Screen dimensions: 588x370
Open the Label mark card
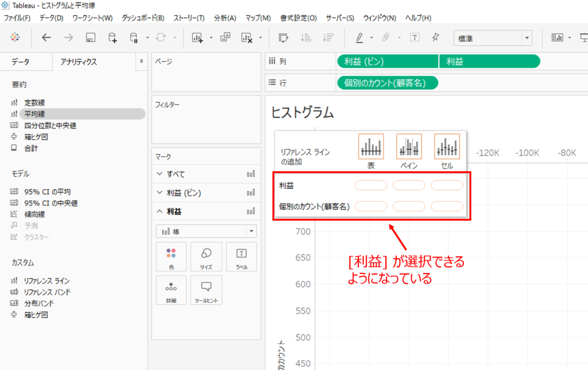tap(242, 256)
